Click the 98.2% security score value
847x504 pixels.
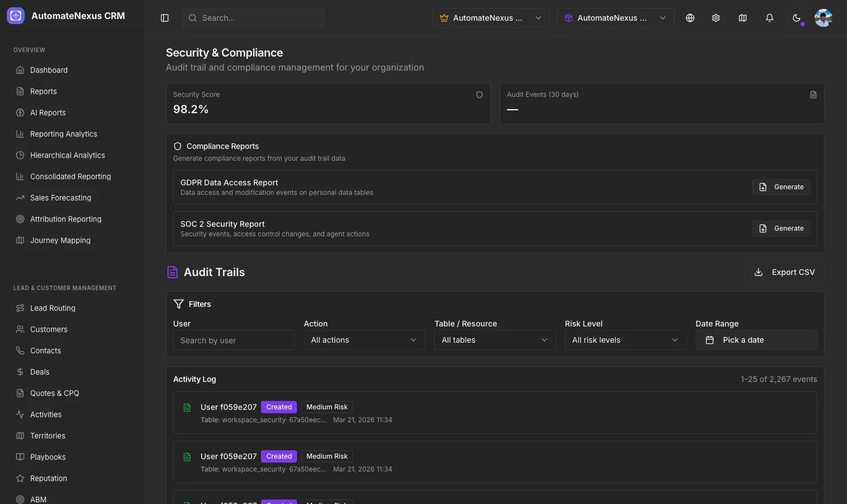click(191, 109)
